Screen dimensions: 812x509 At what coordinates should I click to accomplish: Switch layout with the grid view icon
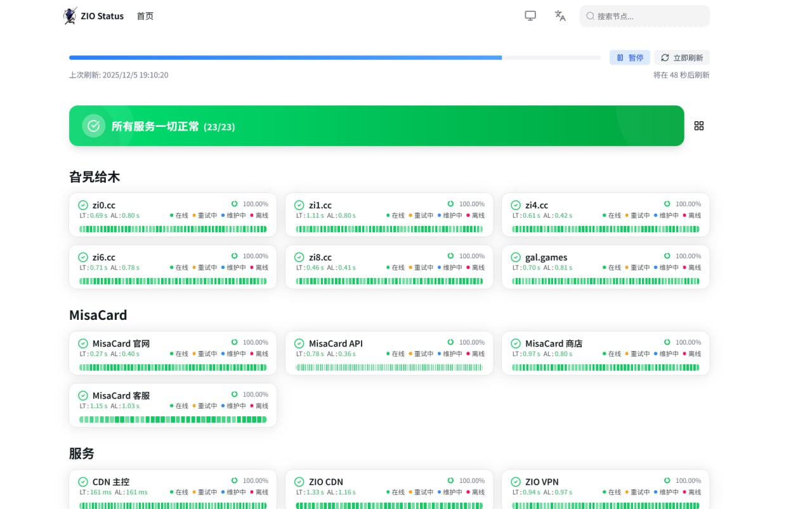coord(699,126)
